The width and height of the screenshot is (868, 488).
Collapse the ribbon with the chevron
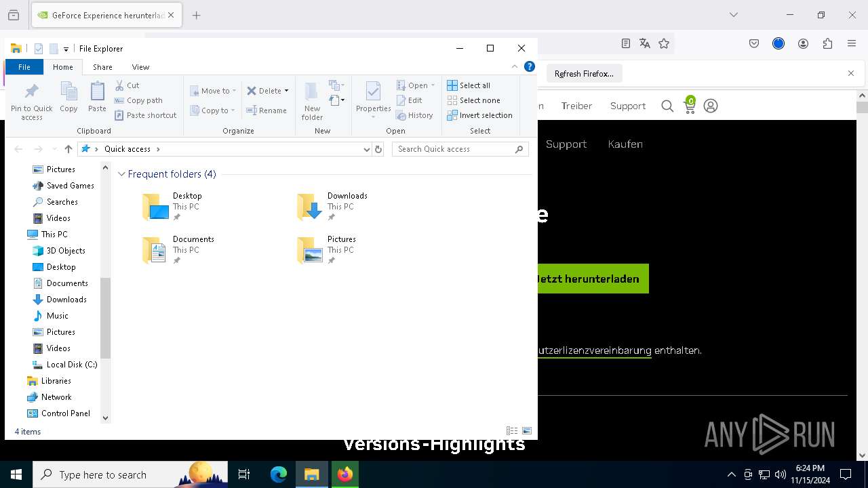click(x=515, y=66)
